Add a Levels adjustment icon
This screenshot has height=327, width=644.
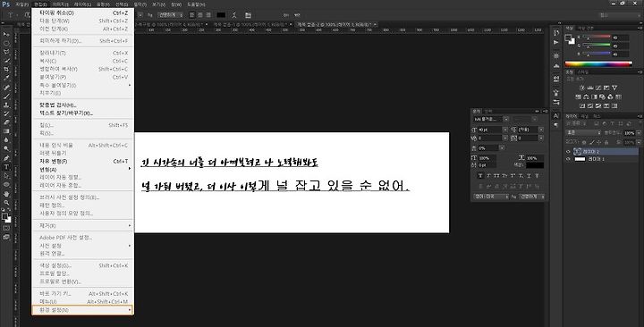coord(589,88)
